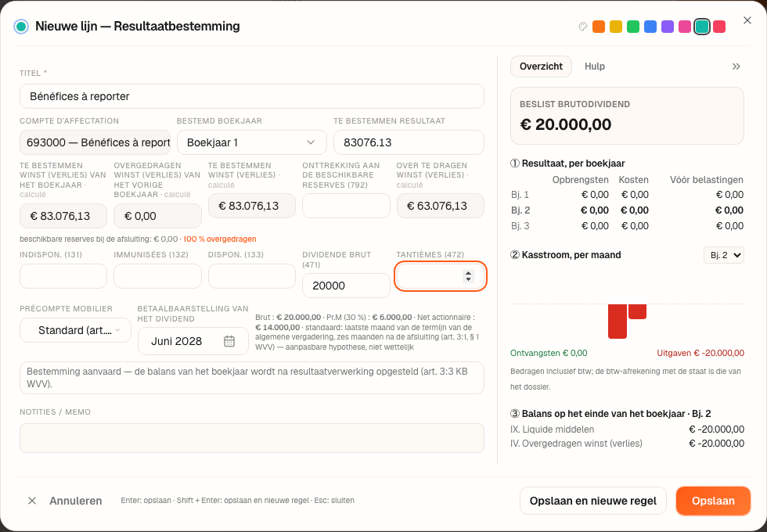This screenshot has width=767, height=532.
Task: Switch to the Overzicht tab
Action: point(541,66)
